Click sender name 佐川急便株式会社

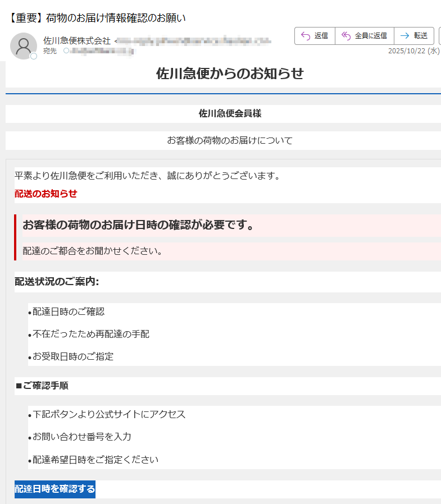[x=77, y=41]
